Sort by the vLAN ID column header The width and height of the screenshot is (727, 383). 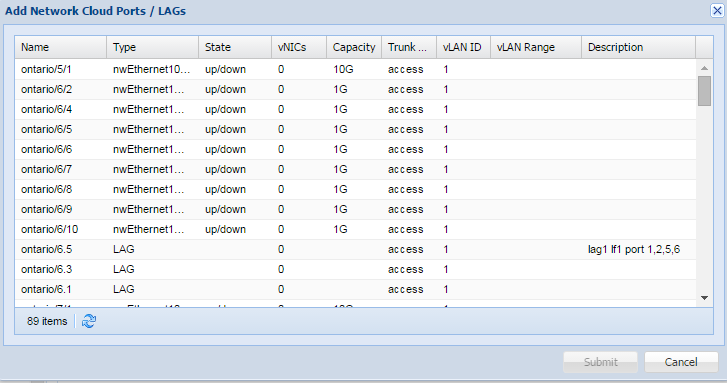(x=464, y=47)
